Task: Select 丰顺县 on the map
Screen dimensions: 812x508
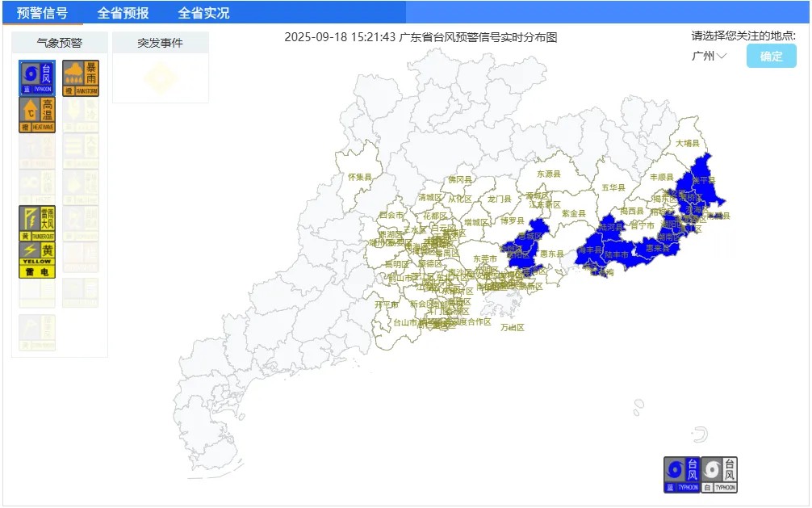Action: [662, 178]
